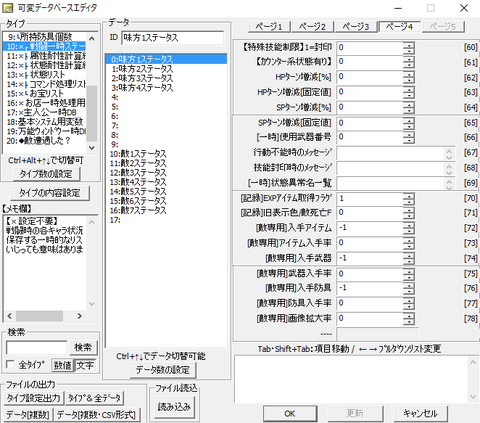Click the spinner of [敵専用]入手武器 field
Image resolution: width=480 pixels, height=423 pixels.
click(409, 258)
